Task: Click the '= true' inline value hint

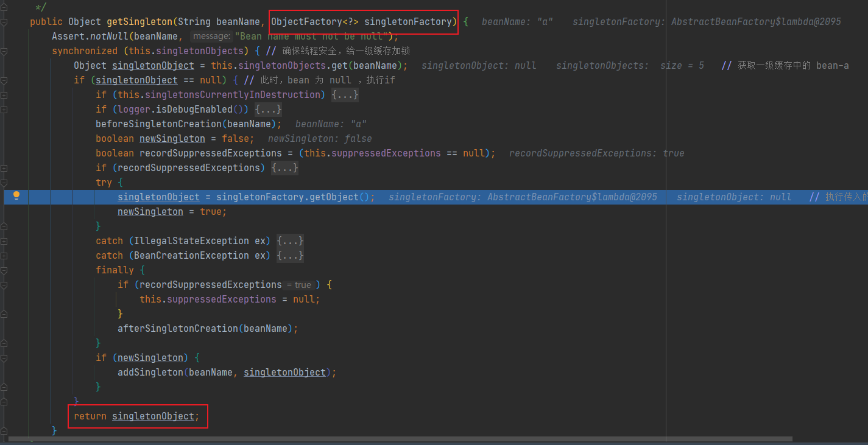Action: (299, 285)
